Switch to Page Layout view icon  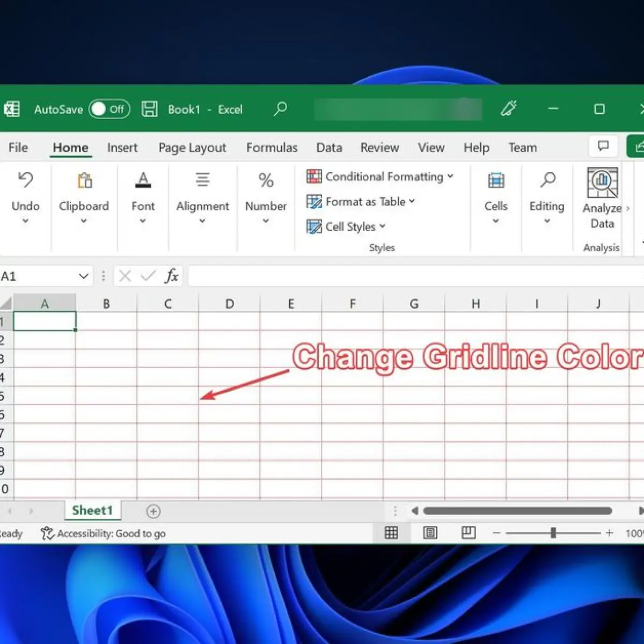pos(430,533)
